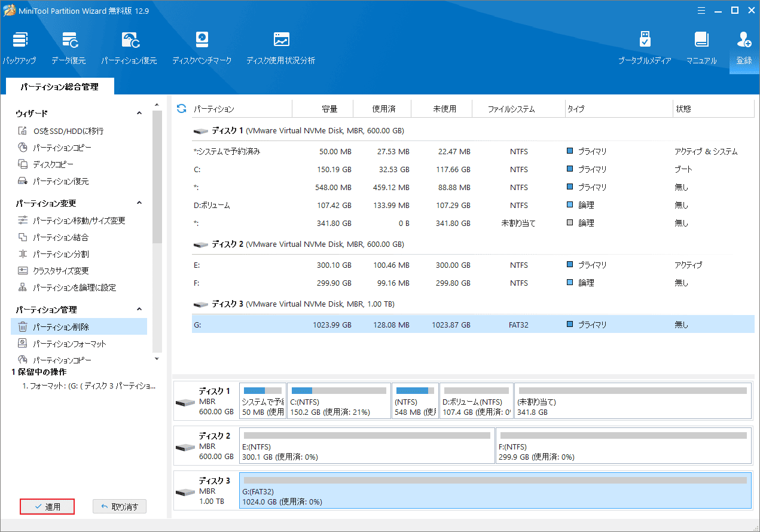Select システムで予約済み partition row
The image size is (760, 532).
(x=473, y=151)
